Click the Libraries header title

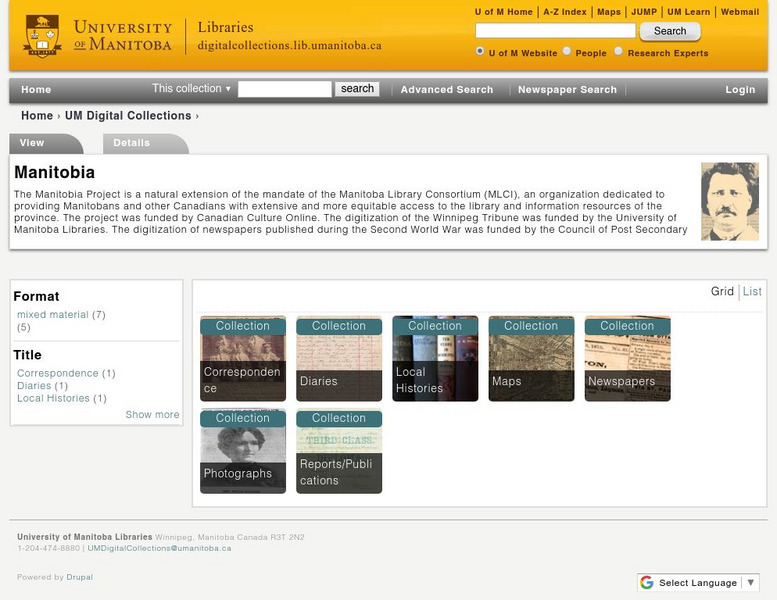pyautogui.click(x=225, y=27)
